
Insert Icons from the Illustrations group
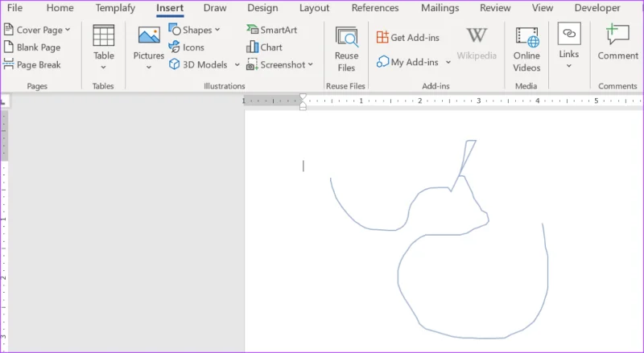(x=187, y=47)
